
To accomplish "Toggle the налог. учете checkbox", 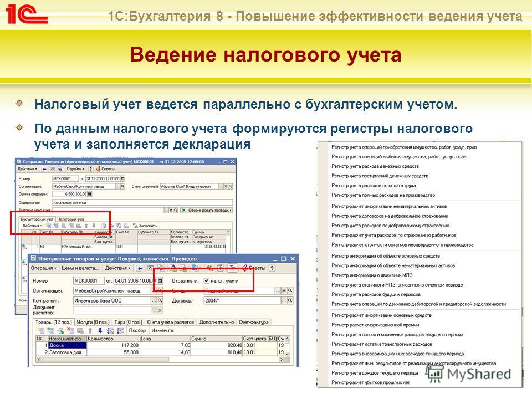I will 207,281.
